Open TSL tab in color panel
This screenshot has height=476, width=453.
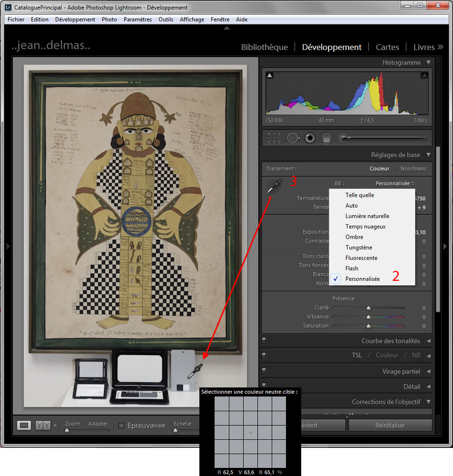[357, 355]
